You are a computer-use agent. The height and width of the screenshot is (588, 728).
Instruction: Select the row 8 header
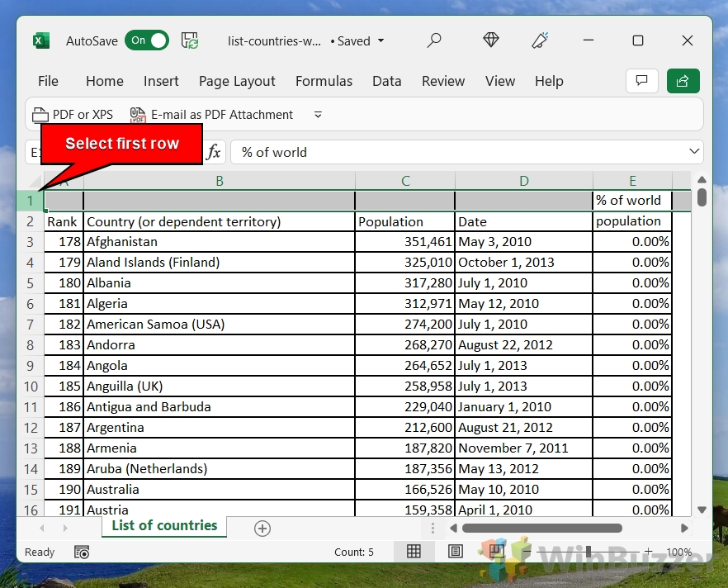[x=31, y=345]
